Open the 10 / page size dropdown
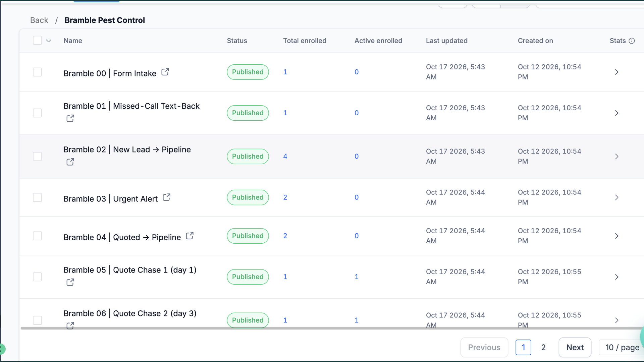Screen dimensions: 644x362 click(x=622, y=347)
